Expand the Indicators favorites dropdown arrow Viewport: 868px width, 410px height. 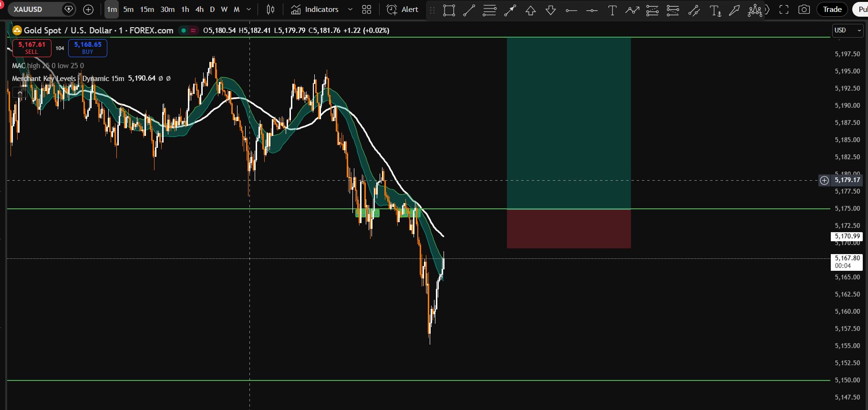pos(351,10)
